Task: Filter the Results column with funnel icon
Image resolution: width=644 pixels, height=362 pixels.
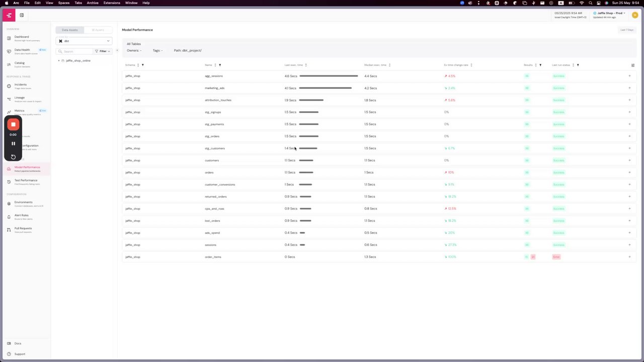Action: (x=540, y=65)
